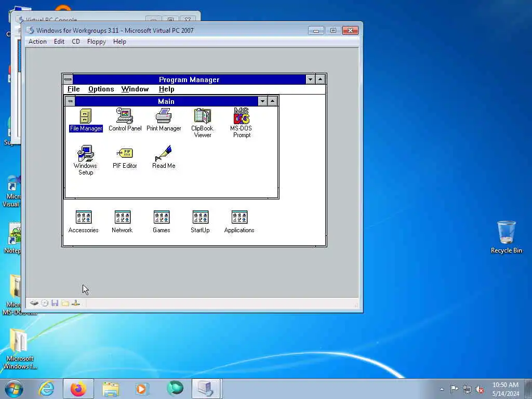
Task: Click the Windows Start orb
Action: point(14,389)
